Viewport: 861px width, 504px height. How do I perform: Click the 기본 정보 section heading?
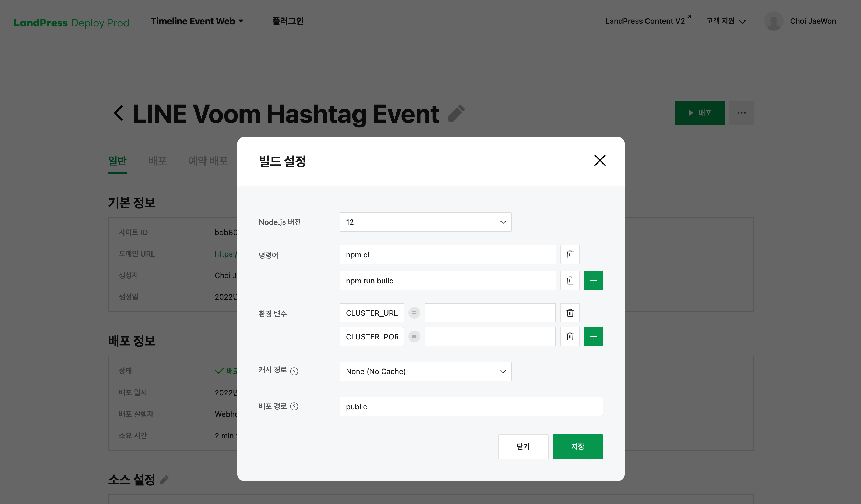[132, 203]
